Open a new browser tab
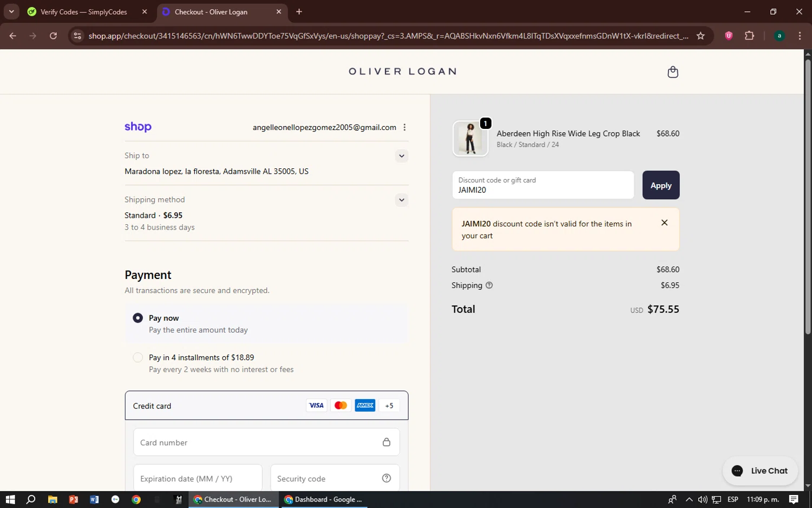812x508 pixels. tap(299, 11)
